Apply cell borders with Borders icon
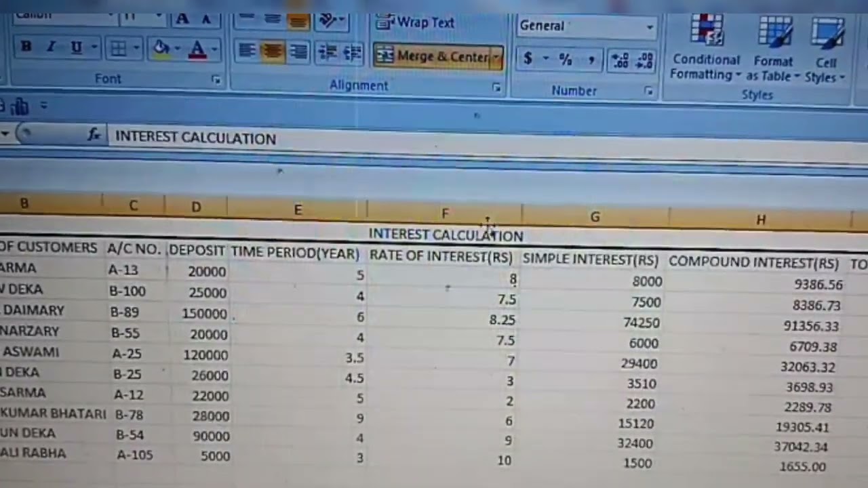 point(119,48)
